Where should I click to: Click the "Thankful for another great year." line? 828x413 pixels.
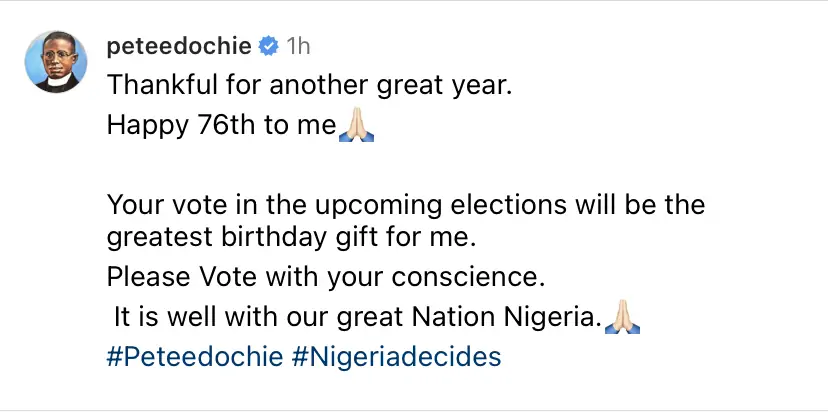click(x=309, y=86)
